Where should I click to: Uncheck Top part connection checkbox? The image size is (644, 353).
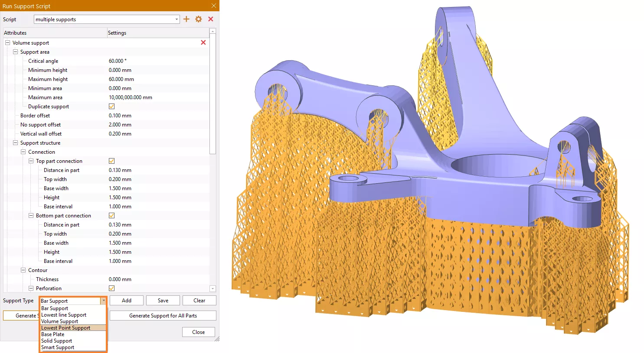point(111,161)
